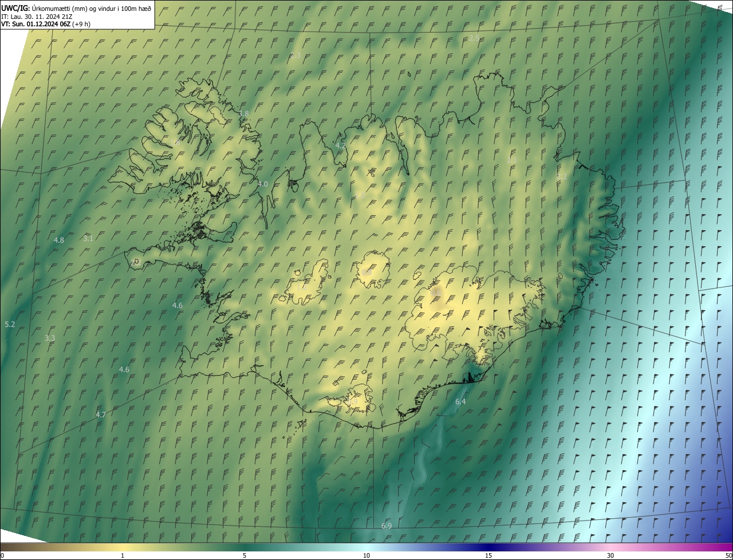Click the 1 tick on the color scale
Image resolution: width=733 pixels, height=560 pixels.
(x=123, y=555)
